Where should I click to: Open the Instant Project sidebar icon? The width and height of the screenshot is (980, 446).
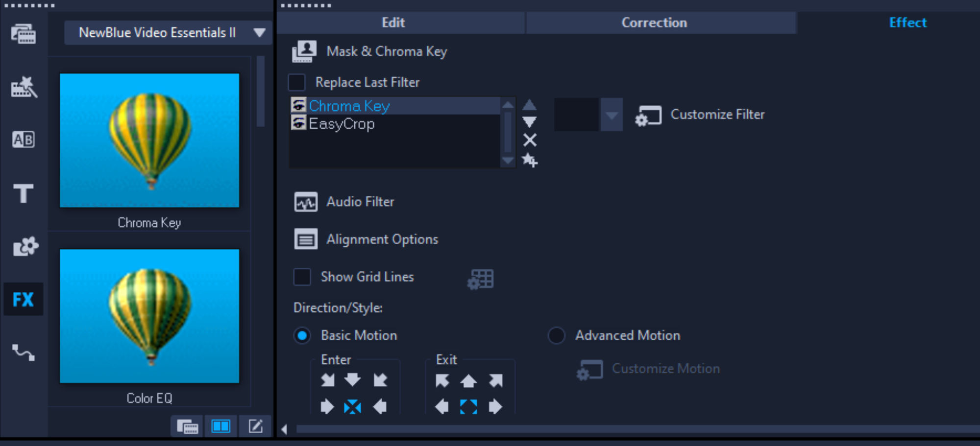click(24, 87)
